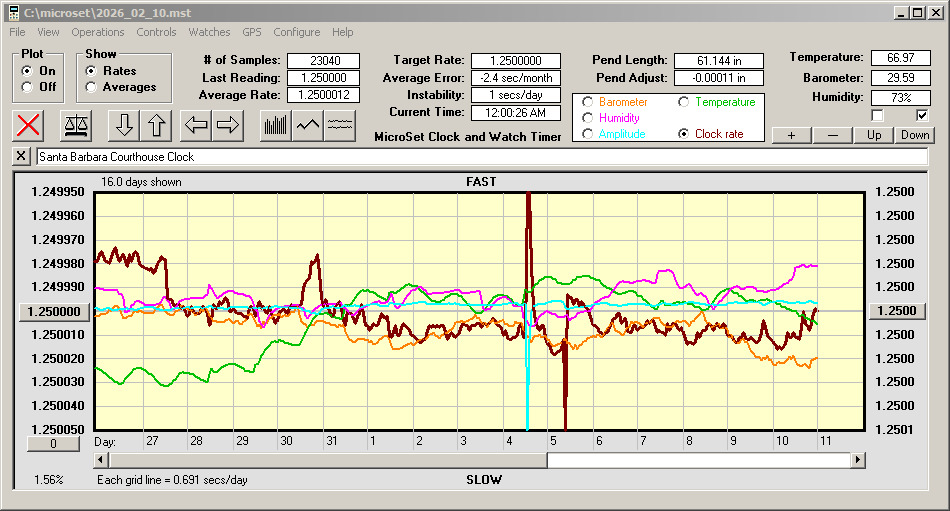Select the zigzag line graph icon
Image resolution: width=950 pixels, height=511 pixels.
308,125
